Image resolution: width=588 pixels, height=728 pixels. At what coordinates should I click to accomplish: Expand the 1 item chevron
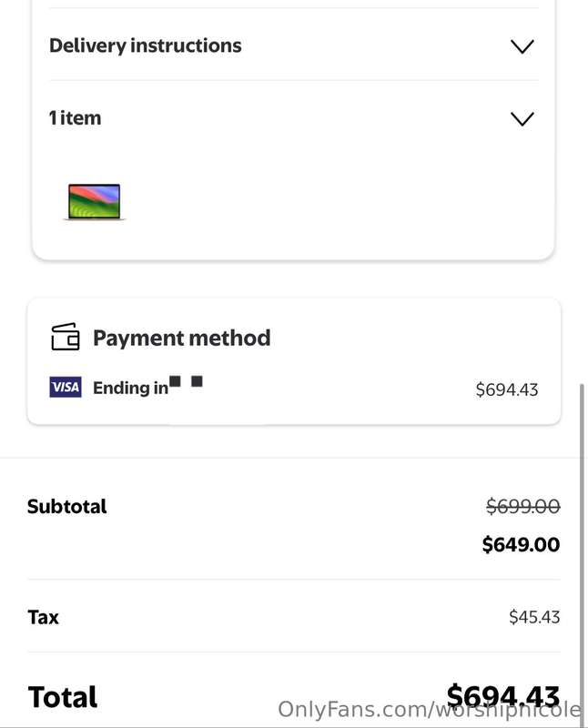tap(522, 119)
